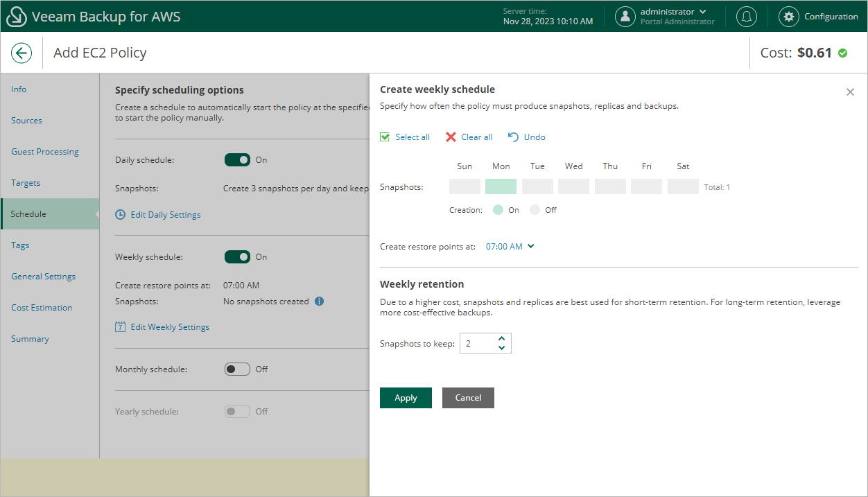Click the calendar icon for Edit Weekly Settings

120,326
